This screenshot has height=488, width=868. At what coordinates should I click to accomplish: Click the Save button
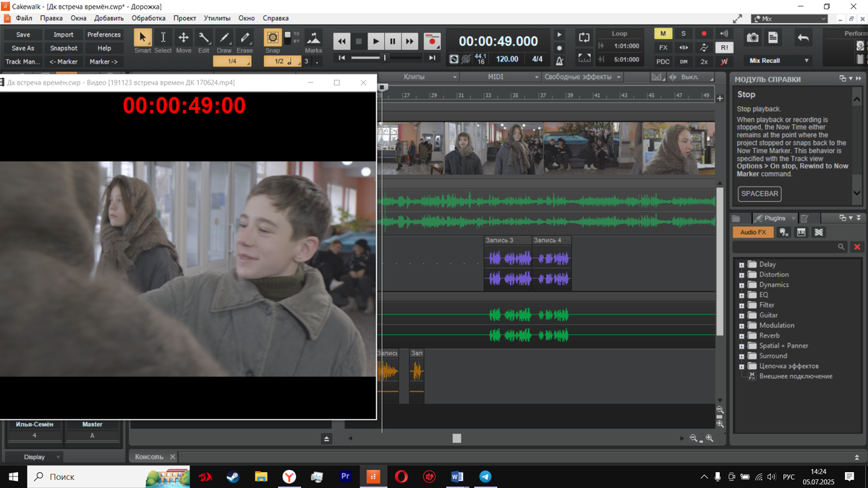pos(23,35)
